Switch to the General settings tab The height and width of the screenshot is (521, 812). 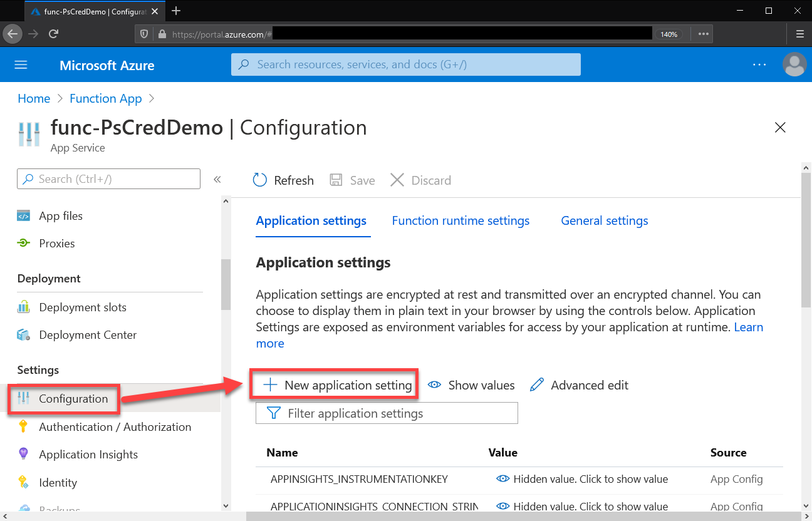(x=605, y=221)
